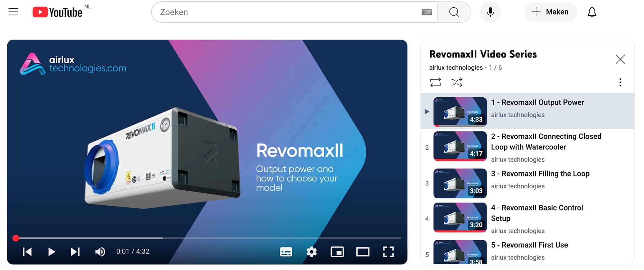The height and width of the screenshot is (270, 644).
Task: Toggle playlist shuffle
Action: point(457,82)
